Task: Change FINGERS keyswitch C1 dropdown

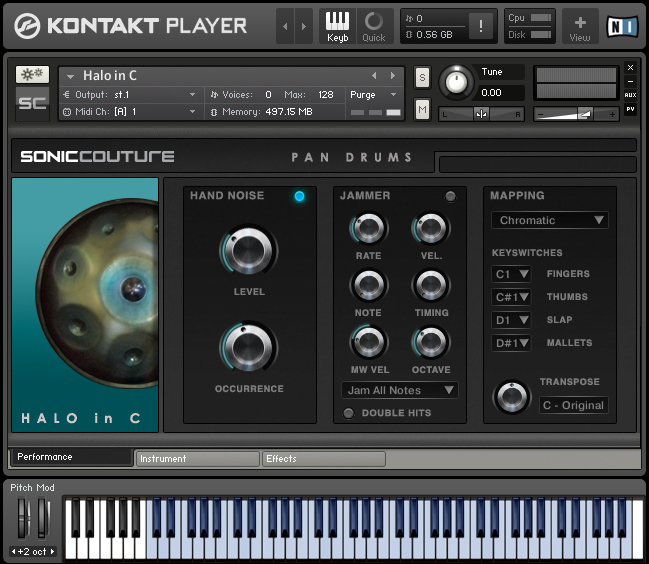Action: tap(512, 274)
